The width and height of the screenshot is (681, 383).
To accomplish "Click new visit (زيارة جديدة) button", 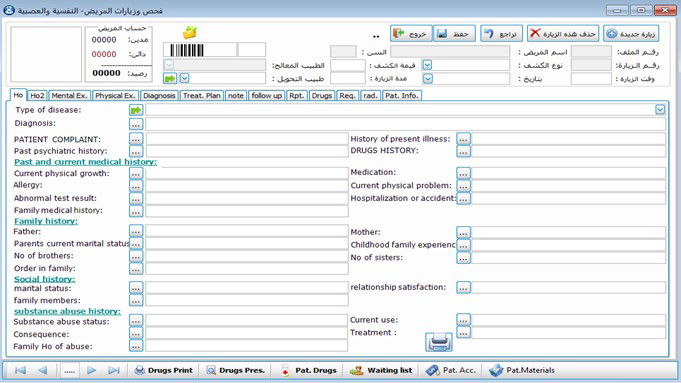I will [631, 33].
